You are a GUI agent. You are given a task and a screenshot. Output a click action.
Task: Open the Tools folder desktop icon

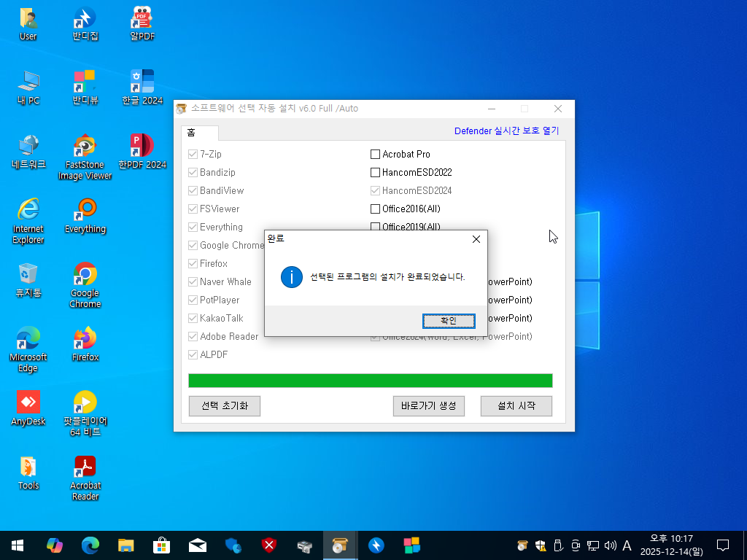point(28,472)
